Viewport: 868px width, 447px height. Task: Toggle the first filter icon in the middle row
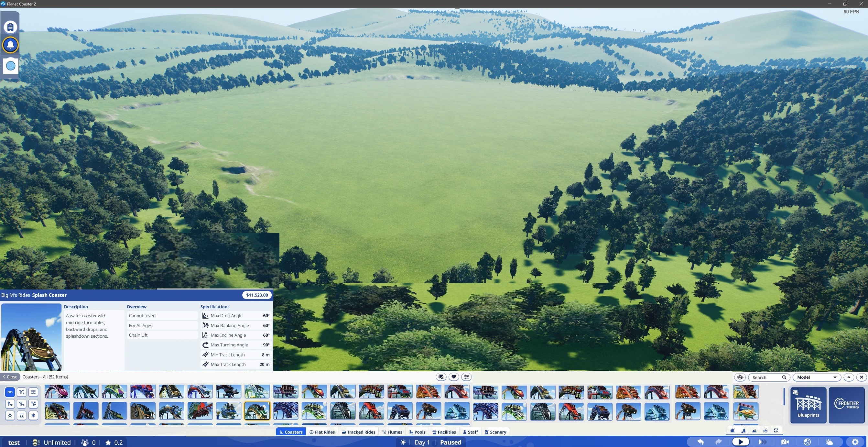[x=10, y=404]
